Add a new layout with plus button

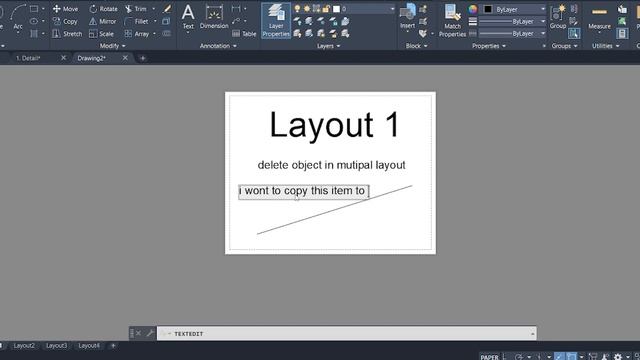(113, 346)
